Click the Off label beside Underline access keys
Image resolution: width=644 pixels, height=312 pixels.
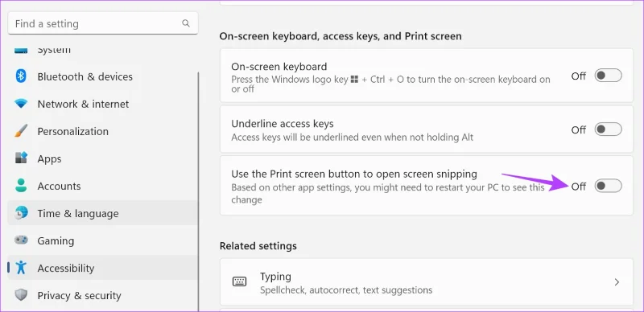point(578,129)
